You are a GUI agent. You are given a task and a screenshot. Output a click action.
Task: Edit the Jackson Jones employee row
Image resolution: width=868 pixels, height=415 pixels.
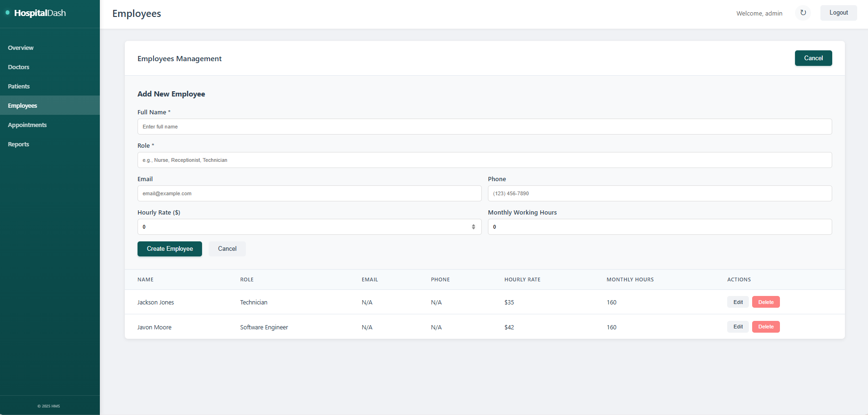point(738,302)
